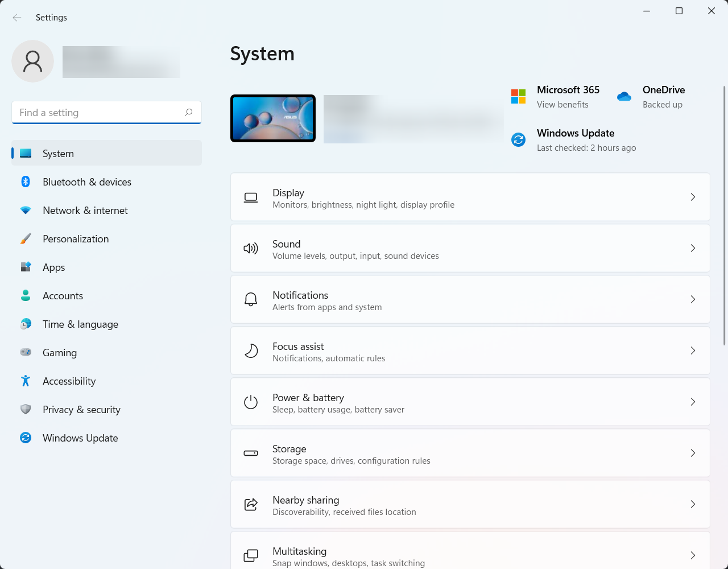Select Accounts in the sidebar

coord(63,295)
